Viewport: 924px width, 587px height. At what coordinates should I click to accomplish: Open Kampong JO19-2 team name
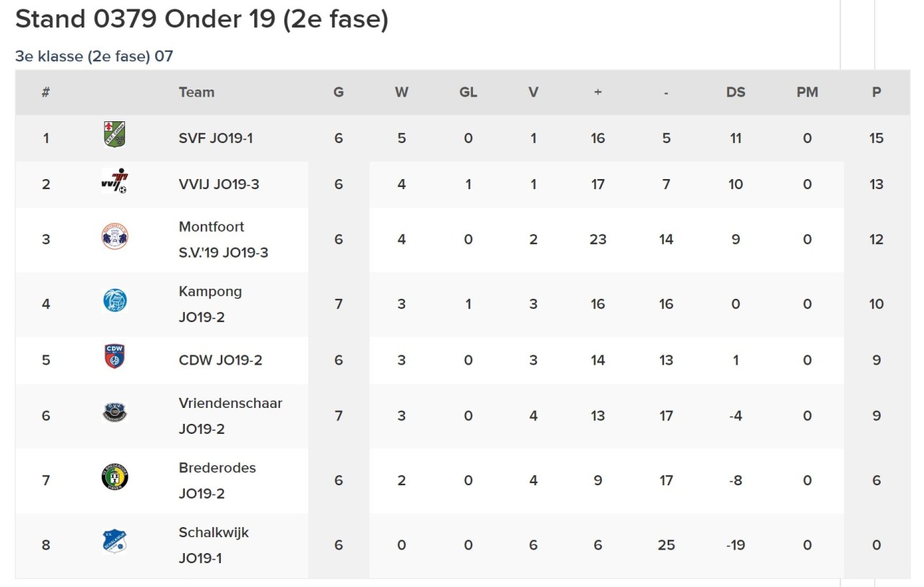211,304
